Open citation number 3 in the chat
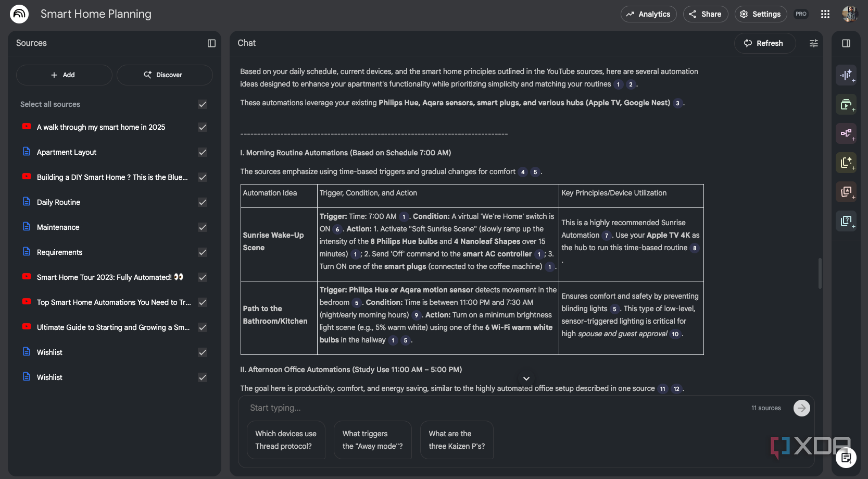This screenshot has width=868, height=479. (x=677, y=103)
